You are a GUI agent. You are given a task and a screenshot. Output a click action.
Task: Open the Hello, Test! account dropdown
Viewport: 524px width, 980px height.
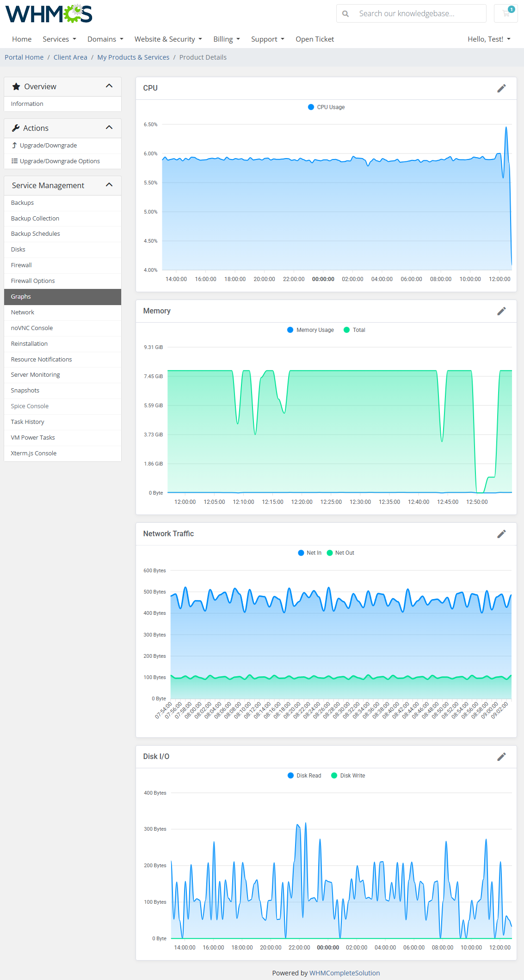click(x=489, y=39)
